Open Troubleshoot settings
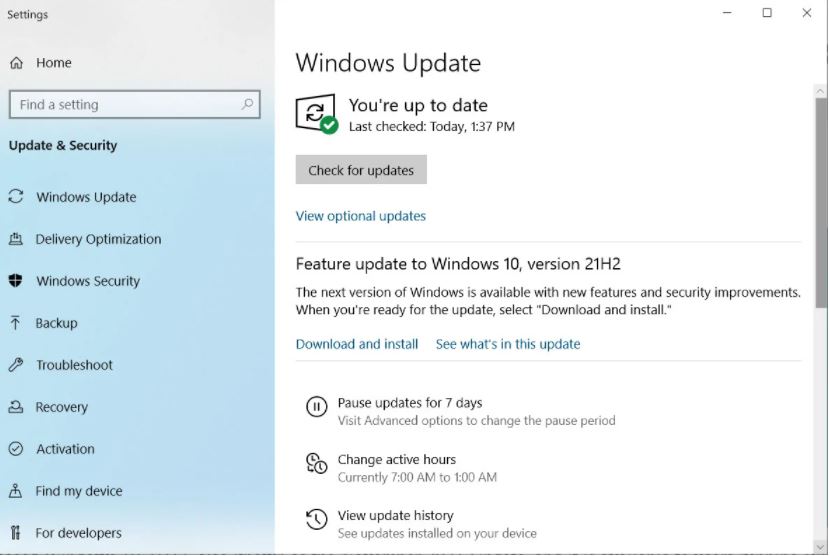 click(x=74, y=365)
